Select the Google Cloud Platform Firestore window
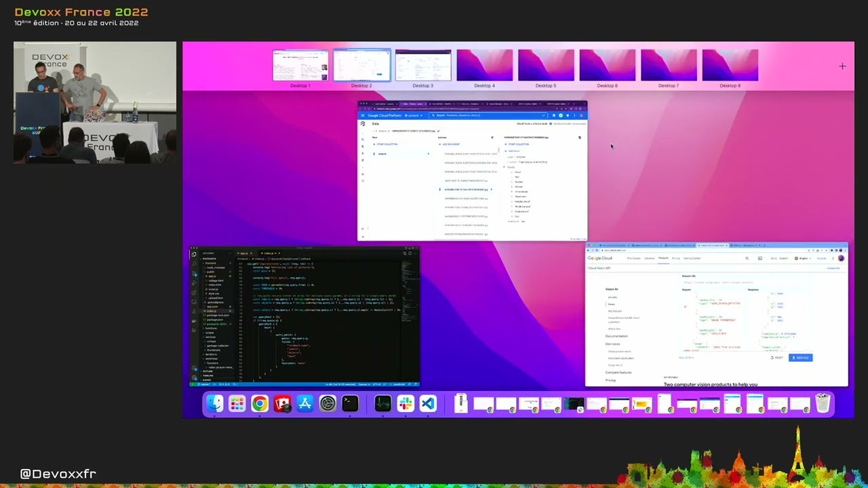Image resolution: width=868 pixels, height=488 pixels. 472,171
